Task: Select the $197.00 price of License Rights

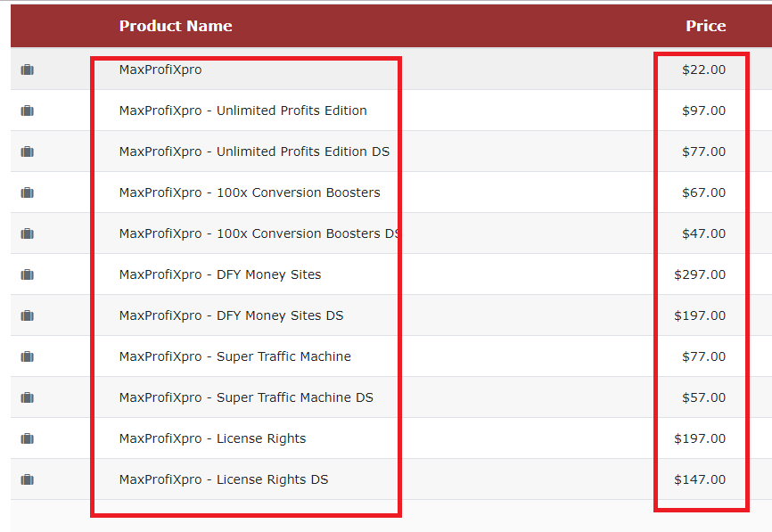Action: pos(700,438)
